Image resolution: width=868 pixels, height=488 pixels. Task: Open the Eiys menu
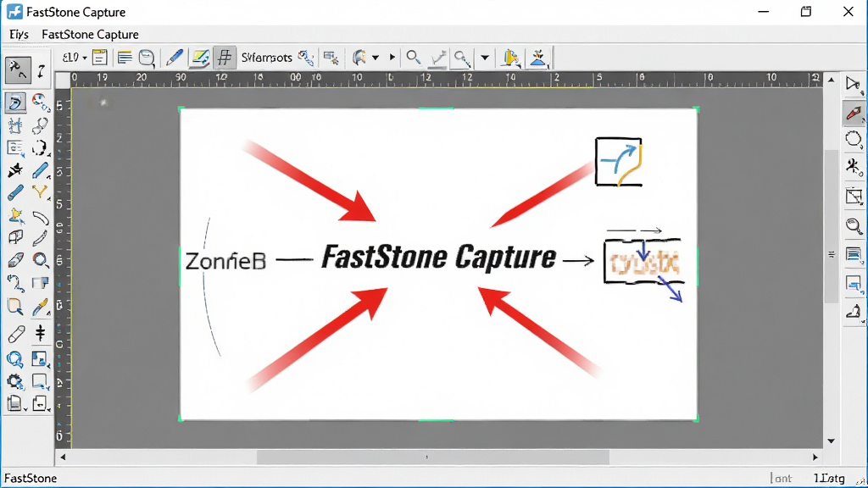tap(19, 34)
